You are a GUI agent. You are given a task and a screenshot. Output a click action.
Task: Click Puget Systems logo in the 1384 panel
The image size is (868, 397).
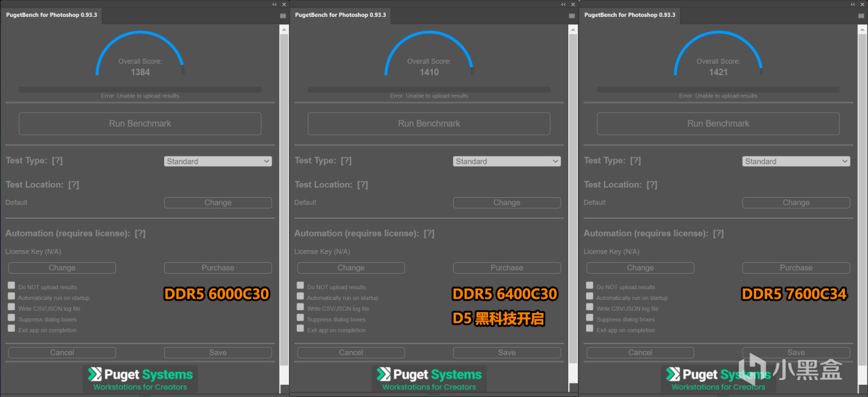click(x=140, y=379)
